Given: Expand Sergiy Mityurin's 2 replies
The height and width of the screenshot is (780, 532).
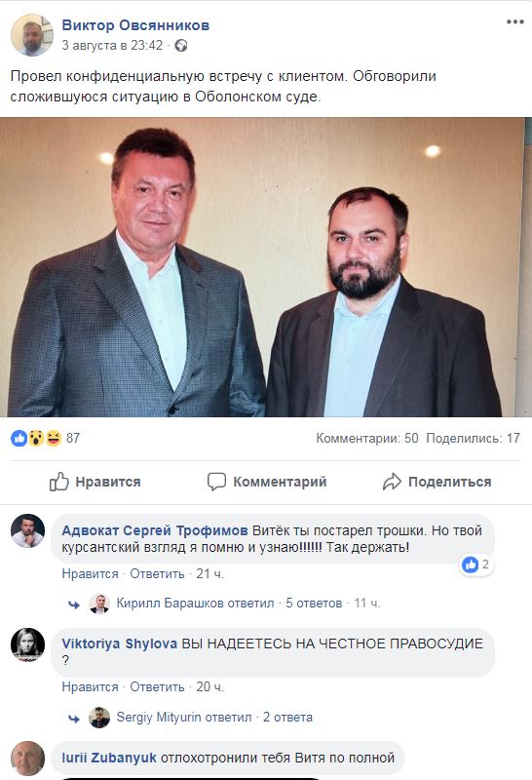Looking at the screenshot, I should click(287, 718).
